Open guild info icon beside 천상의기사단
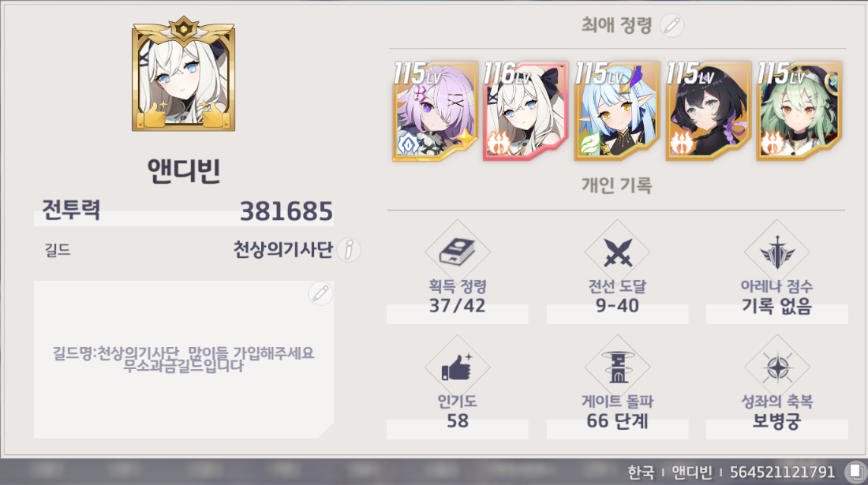Screen dimensions: 868x485 349,250
